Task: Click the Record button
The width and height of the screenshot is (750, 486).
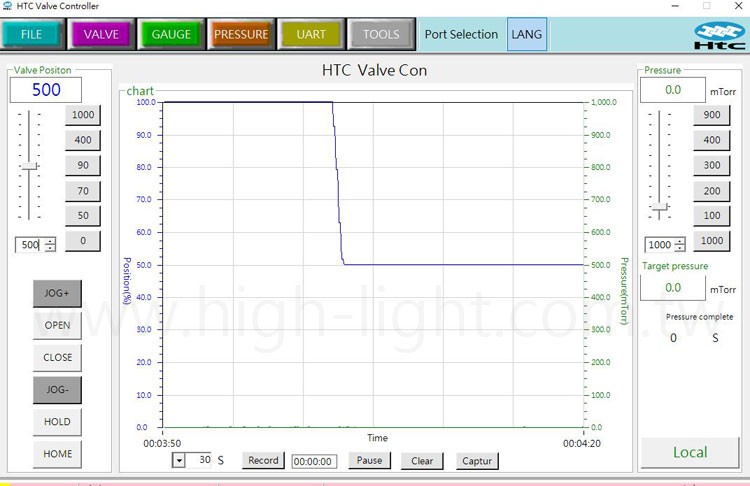Action: coord(263,461)
